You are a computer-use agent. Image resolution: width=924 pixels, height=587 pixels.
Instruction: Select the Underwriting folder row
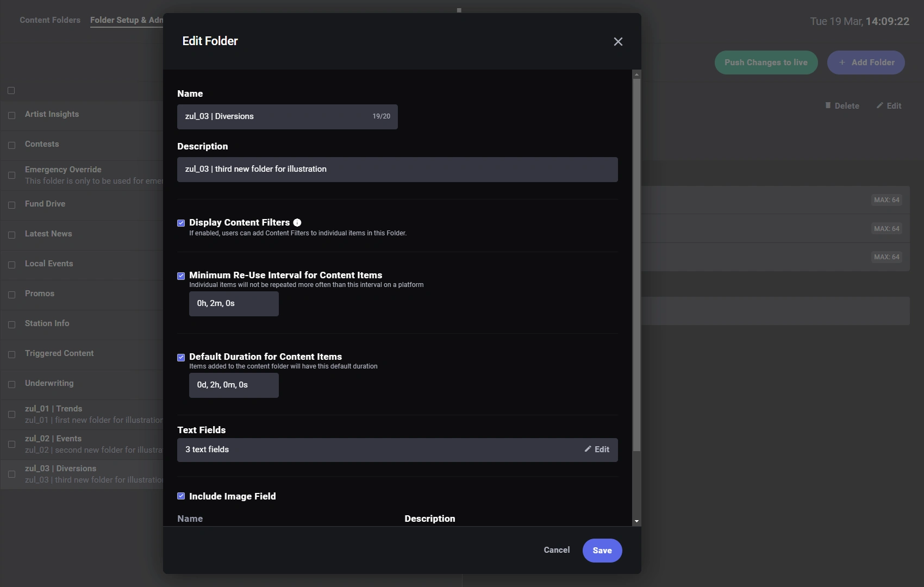click(82, 384)
